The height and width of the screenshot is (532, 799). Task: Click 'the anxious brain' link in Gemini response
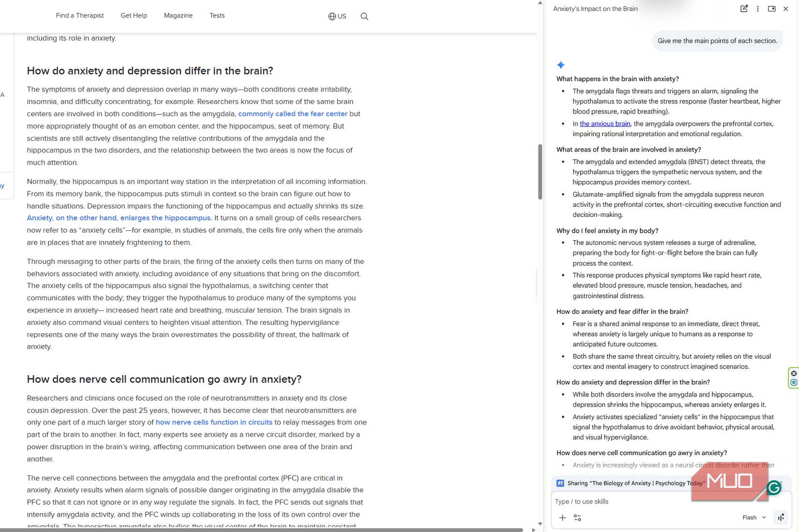coord(605,123)
